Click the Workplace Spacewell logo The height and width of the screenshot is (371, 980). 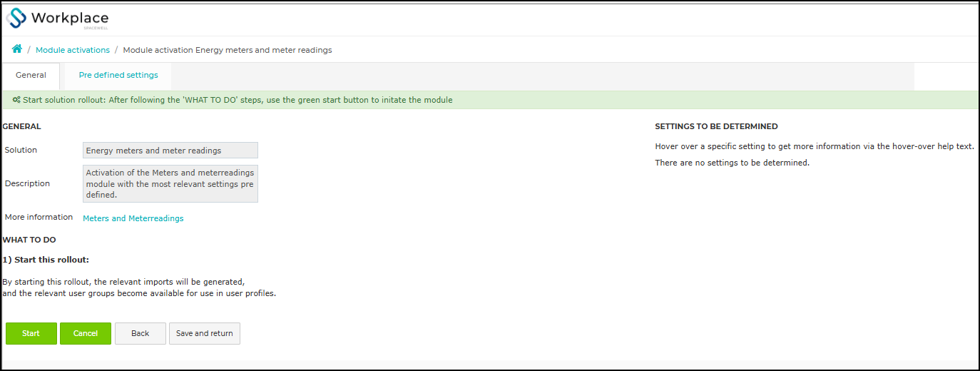pyautogui.click(x=57, y=19)
